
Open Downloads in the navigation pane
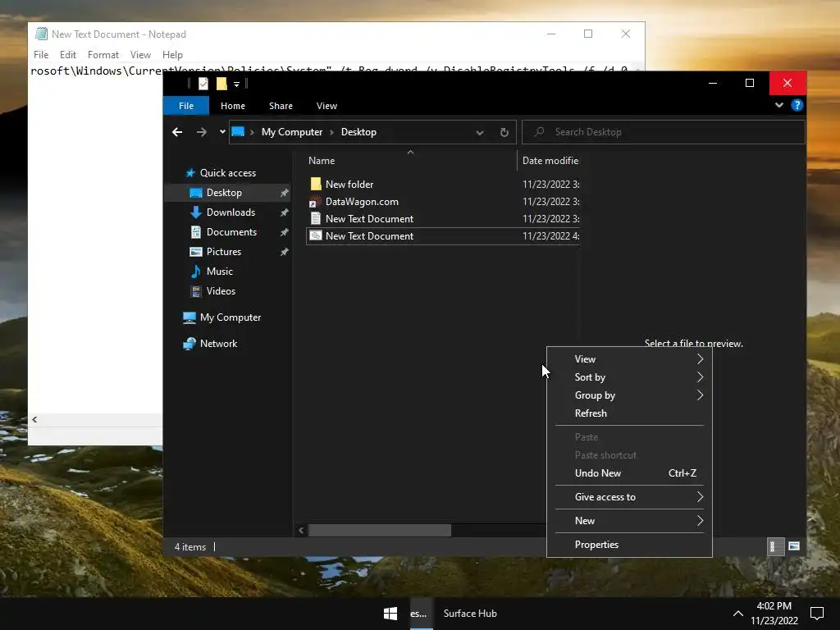pyautogui.click(x=231, y=212)
